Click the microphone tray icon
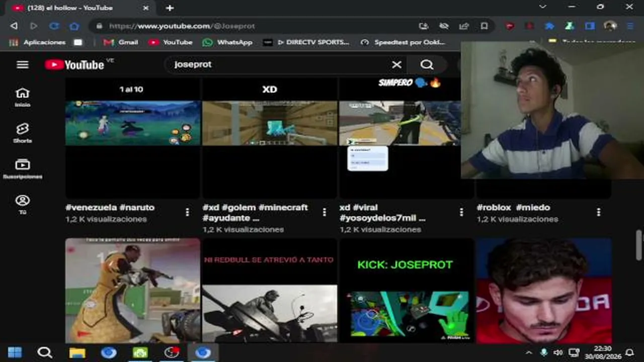The width and height of the screenshot is (644, 362). 543,352
